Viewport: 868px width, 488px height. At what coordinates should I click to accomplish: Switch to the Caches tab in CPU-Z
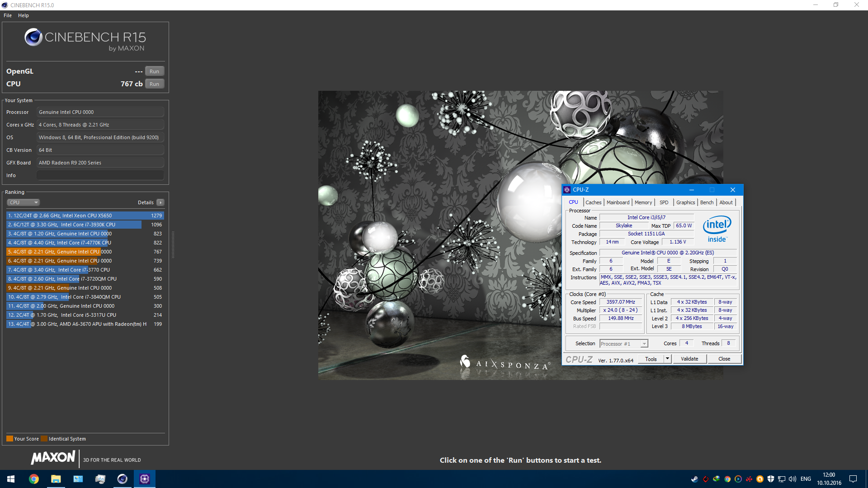coord(593,202)
